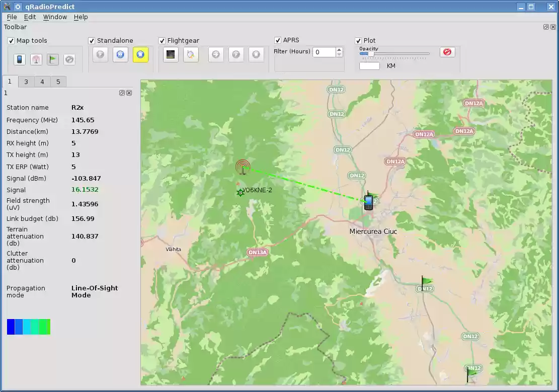
Task: Open the File menu
Action: (x=12, y=17)
